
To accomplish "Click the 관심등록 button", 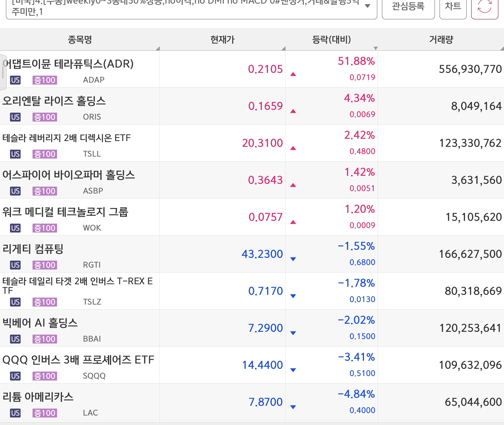I will click(x=408, y=7).
